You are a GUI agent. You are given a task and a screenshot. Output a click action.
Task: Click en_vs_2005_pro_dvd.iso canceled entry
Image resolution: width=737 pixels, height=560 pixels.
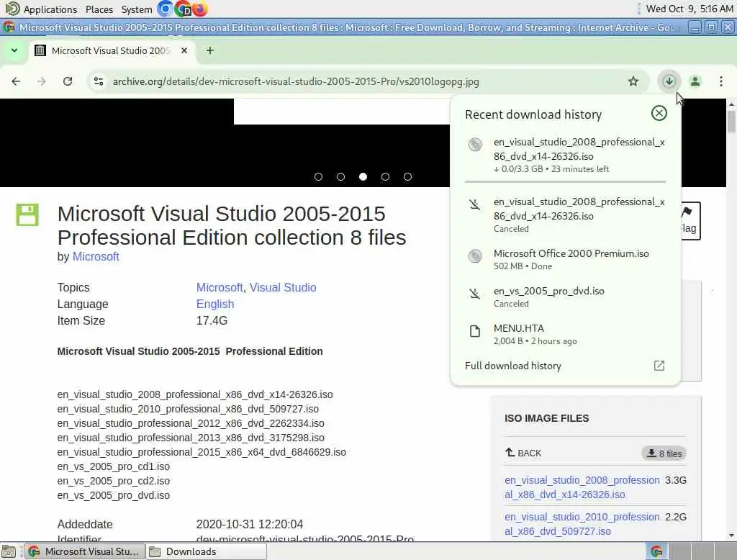click(x=566, y=297)
